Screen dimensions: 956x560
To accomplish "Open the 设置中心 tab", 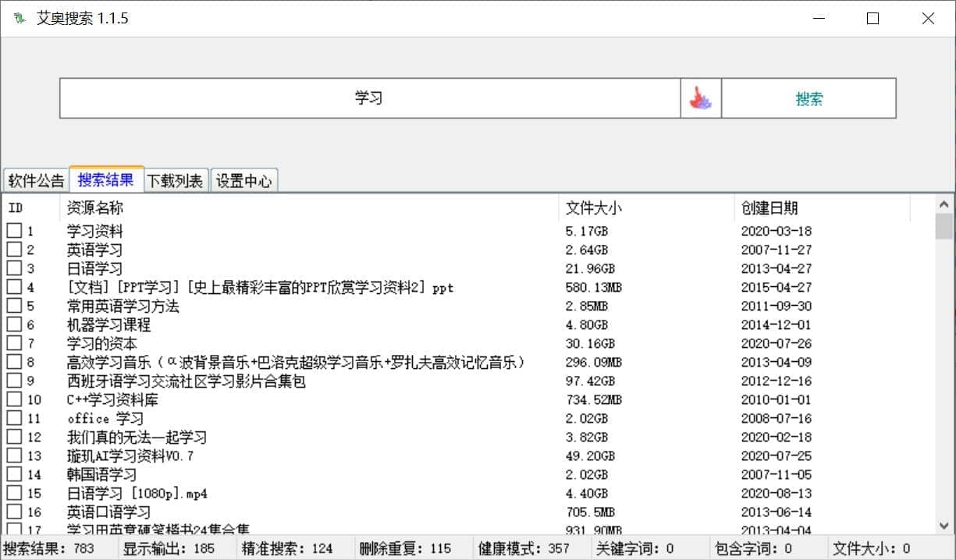I will 244,179.
